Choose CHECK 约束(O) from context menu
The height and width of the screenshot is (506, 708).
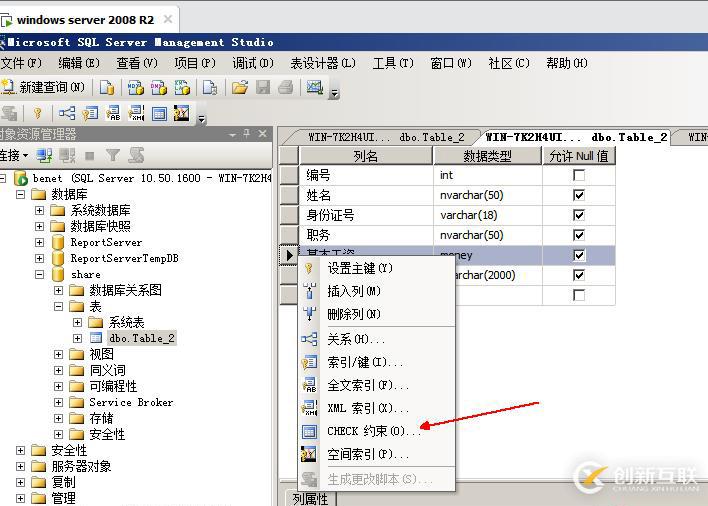pos(376,431)
